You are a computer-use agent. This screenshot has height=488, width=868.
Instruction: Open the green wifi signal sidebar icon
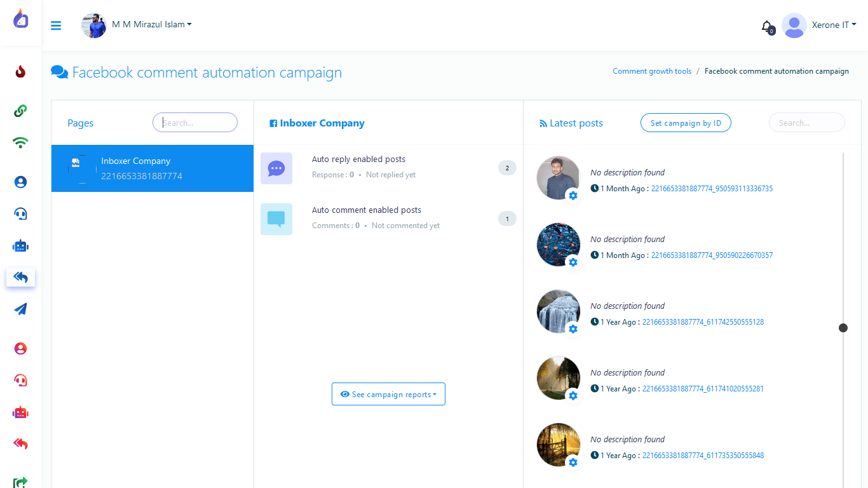(x=20, y=142)
